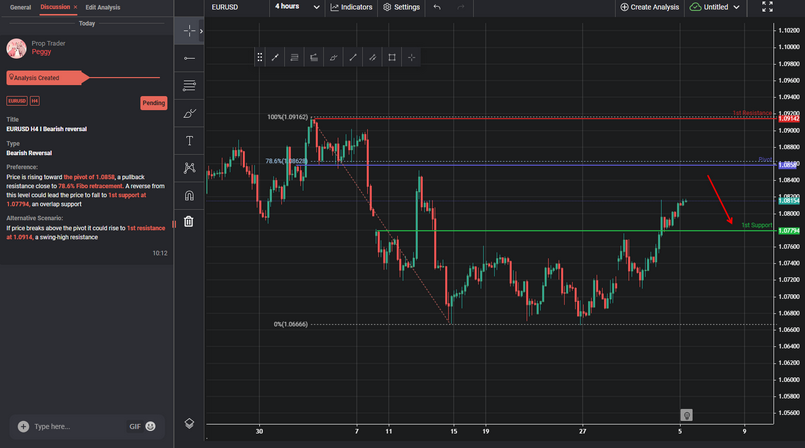Viewport: 805px width, 448px height.
Task: Select the Fibonacci retracement tool in sidebar
Action: click(x=189, y=86)
